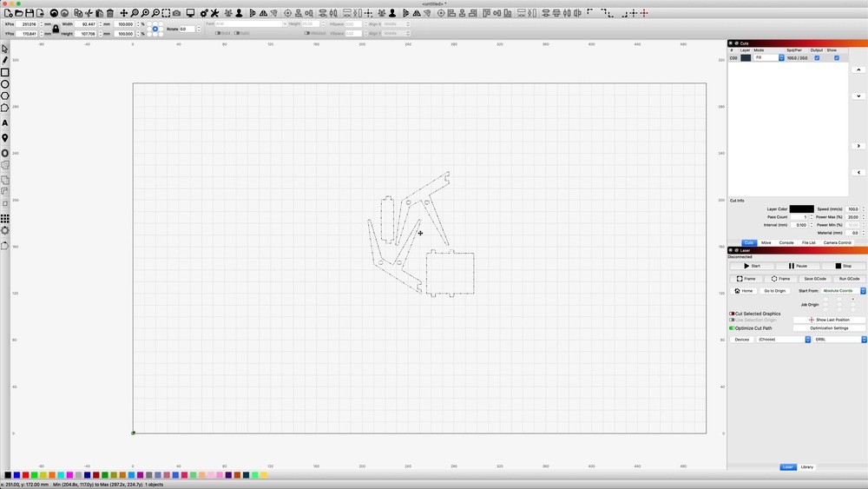This screenshot has height=489, width=868.
Task: Select top-right Job Origin radio
Action: [853, 299]
